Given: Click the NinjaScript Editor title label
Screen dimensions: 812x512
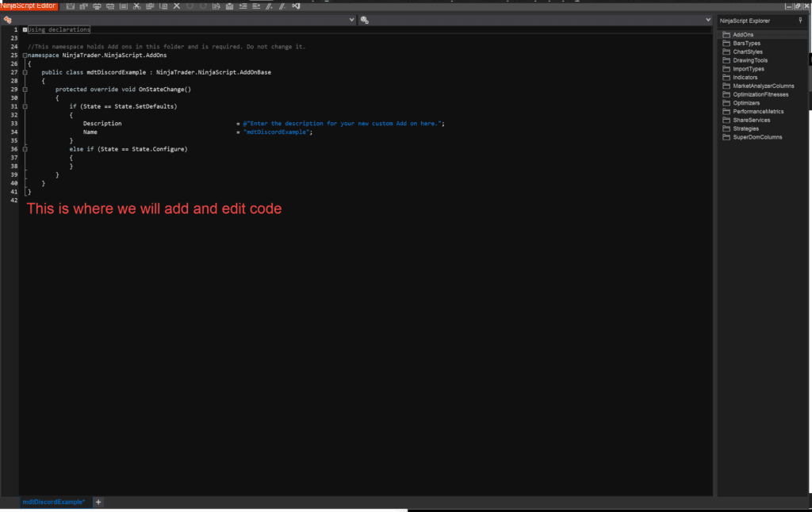Looking at the screenshot, I should point(28,6).
